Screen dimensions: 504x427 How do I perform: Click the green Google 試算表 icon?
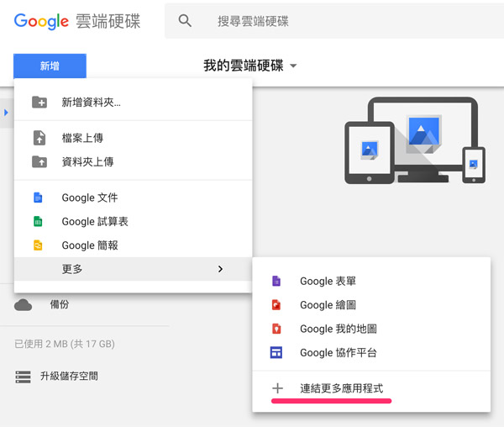coord(38,222)
